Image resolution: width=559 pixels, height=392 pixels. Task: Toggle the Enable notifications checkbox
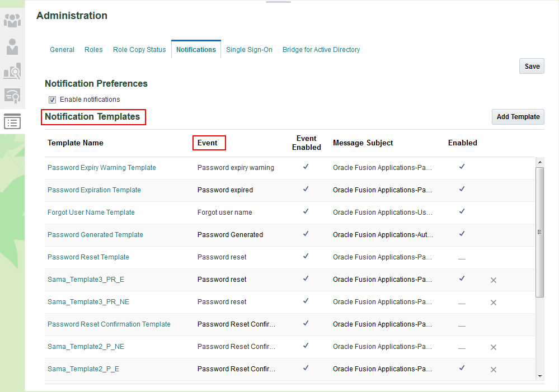pos(53,100)
